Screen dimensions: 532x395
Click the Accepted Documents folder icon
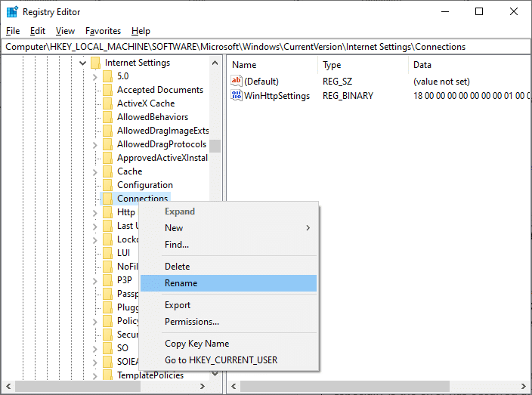pyautogui.click(x=107, y=90)
